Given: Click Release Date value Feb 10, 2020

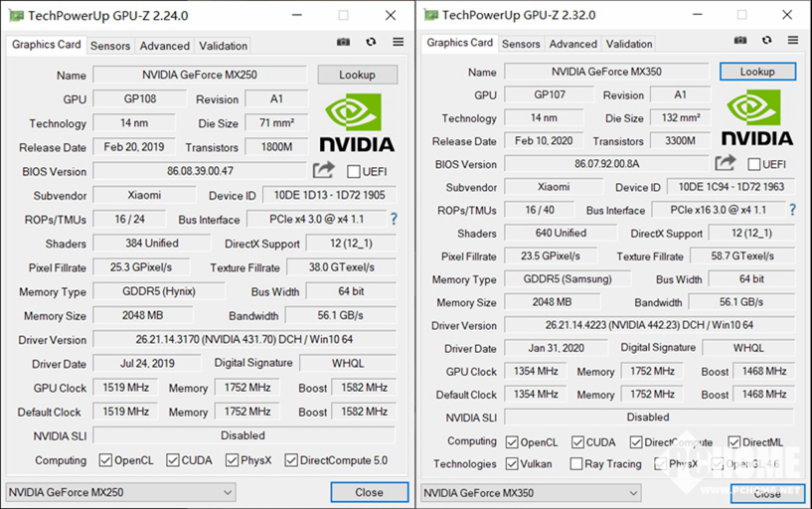Looking at the screenshot, I should click(x=544, y=140).
